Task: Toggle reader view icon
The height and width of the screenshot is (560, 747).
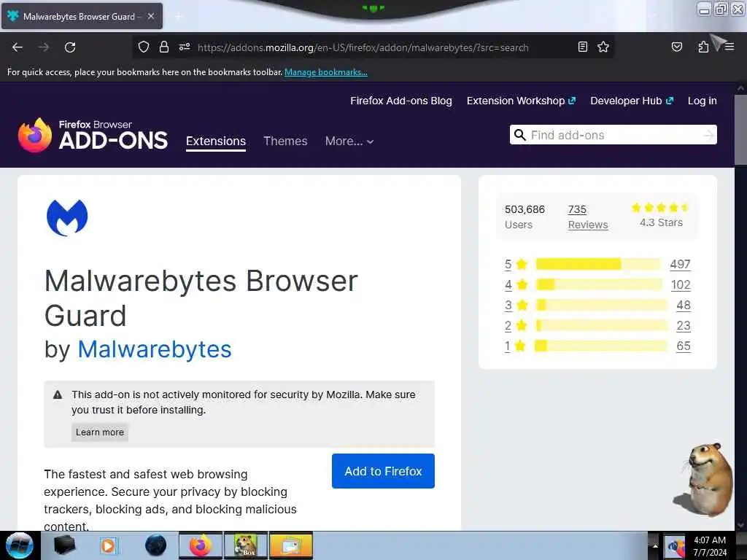Action: click(582, 47)
